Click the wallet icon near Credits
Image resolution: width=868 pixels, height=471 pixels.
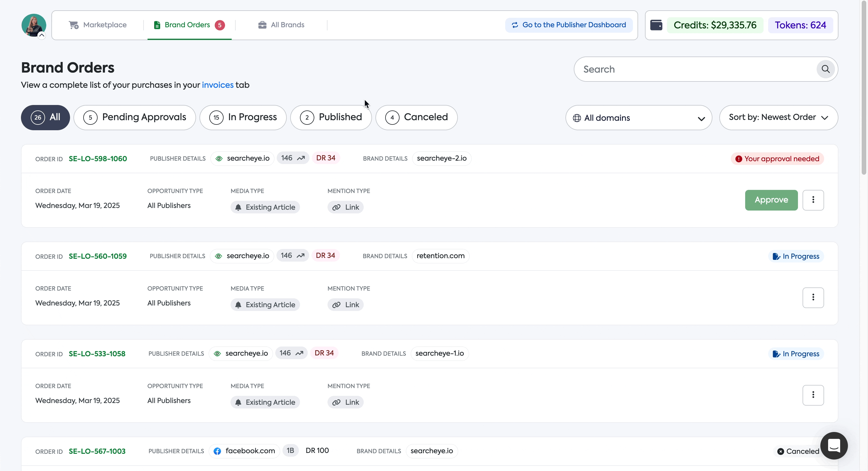point(656,25)
